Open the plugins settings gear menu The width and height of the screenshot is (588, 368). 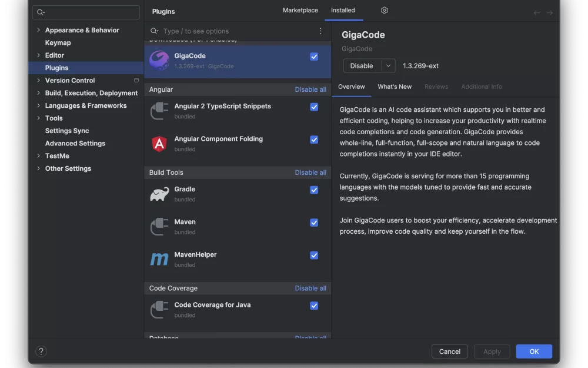click(384, 11)
